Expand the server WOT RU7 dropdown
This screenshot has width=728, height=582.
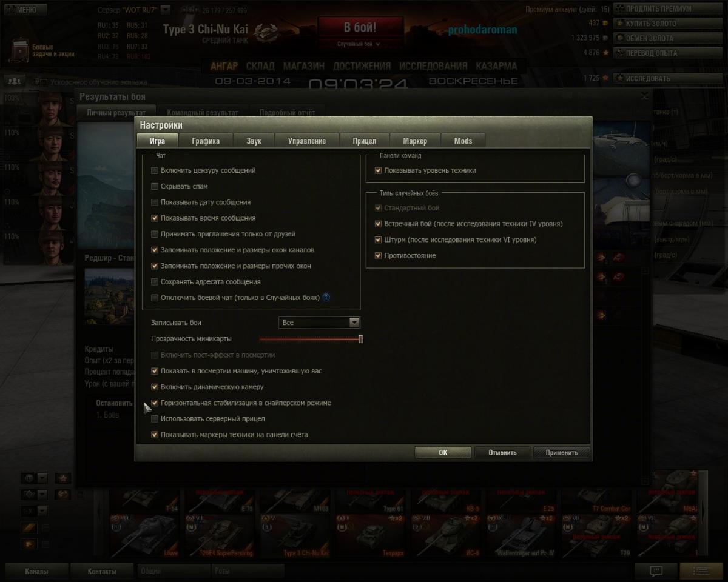[x=166, y=10]
